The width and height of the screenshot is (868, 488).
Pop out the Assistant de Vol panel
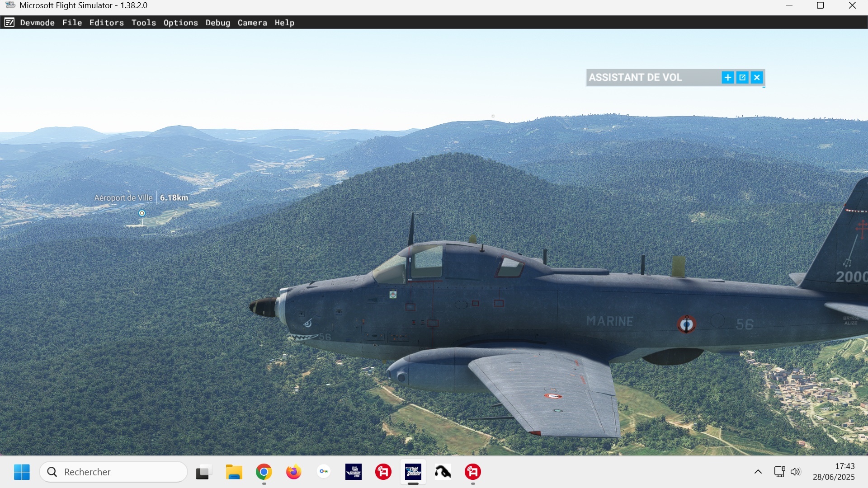[x=742, y=78]
